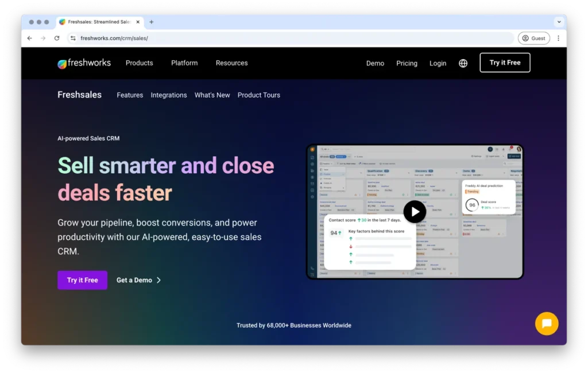Click the Freshsales product title
The height and width of the screenshot is (373, 588).
[79, 95]
